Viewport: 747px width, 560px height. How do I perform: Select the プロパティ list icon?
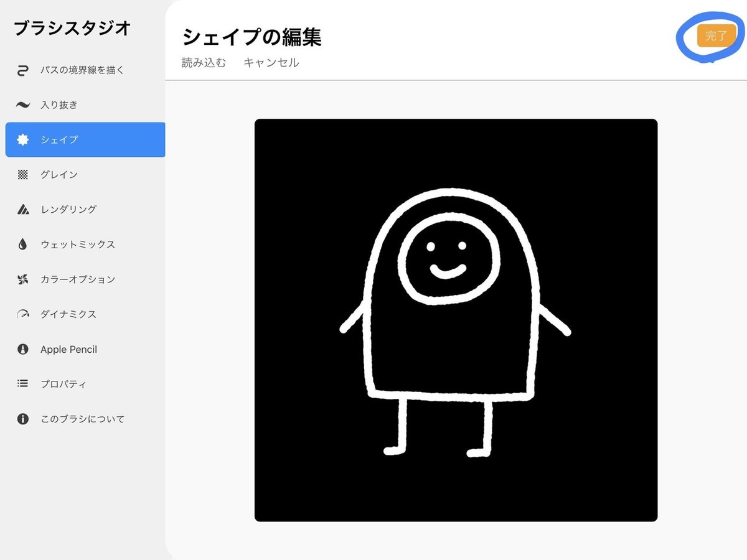click(23, 384)
